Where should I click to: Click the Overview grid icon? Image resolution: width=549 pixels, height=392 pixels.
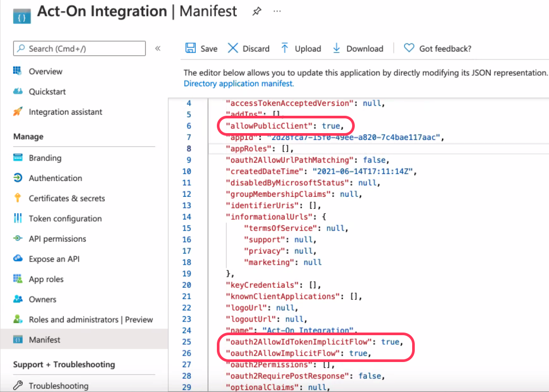pos(17,71)
